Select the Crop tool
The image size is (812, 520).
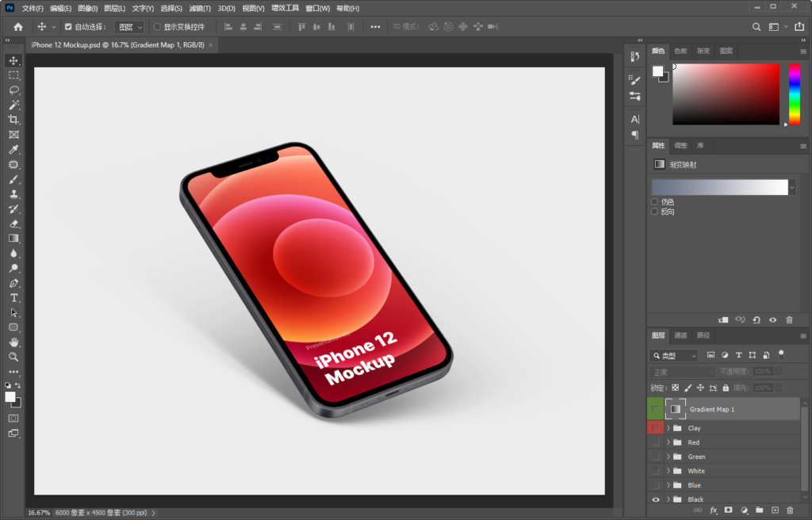click(x=13, y=120)
